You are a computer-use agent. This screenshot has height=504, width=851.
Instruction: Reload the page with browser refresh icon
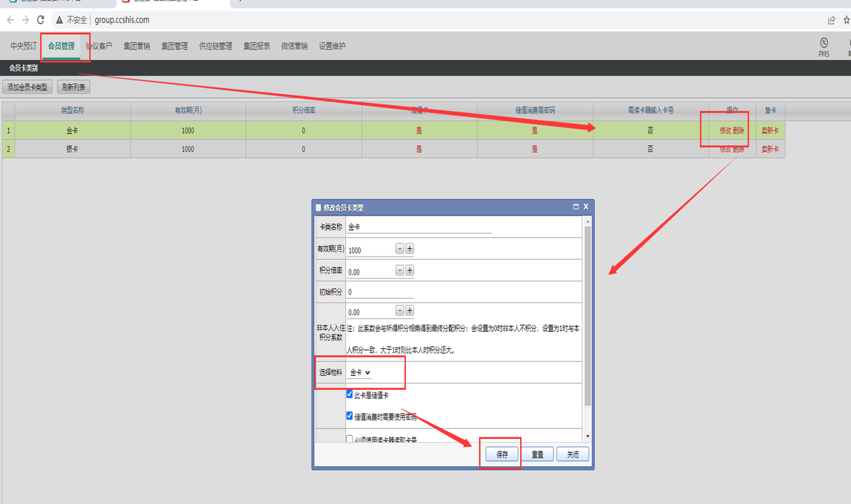(x=40, y=20)
